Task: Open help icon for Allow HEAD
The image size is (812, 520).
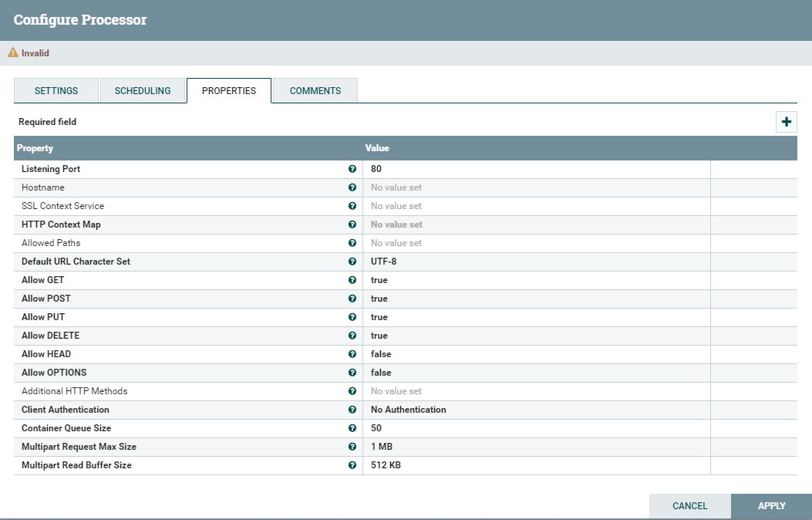Action: pyautogui.click(x=352, y=354)
